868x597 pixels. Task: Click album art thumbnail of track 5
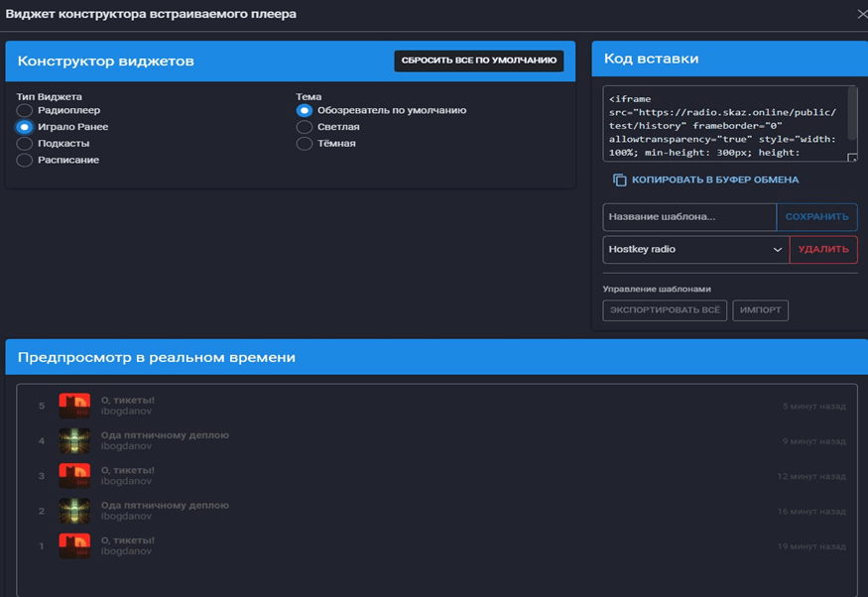click(x=74, y=406)
